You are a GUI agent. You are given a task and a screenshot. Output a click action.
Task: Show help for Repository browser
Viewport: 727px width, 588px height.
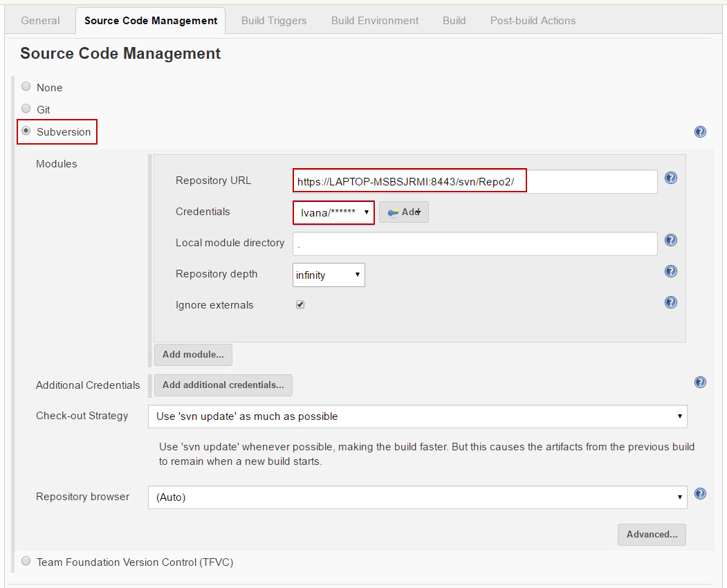(700, 494)
